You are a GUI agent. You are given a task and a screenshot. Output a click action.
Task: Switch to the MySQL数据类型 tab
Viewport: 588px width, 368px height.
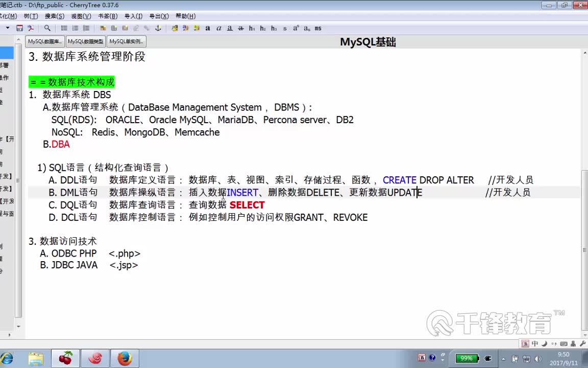[85, 41]
